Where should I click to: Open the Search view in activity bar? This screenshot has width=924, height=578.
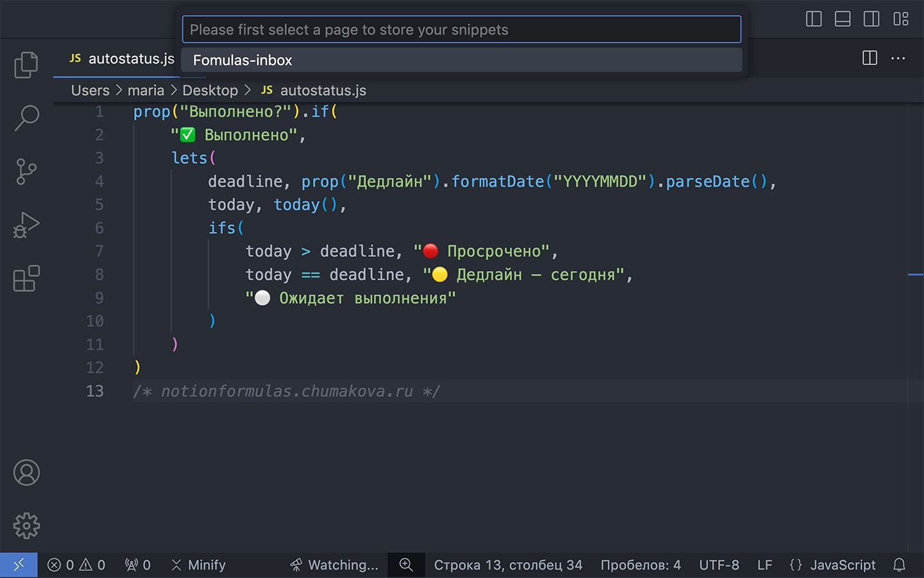coord(26,118)
